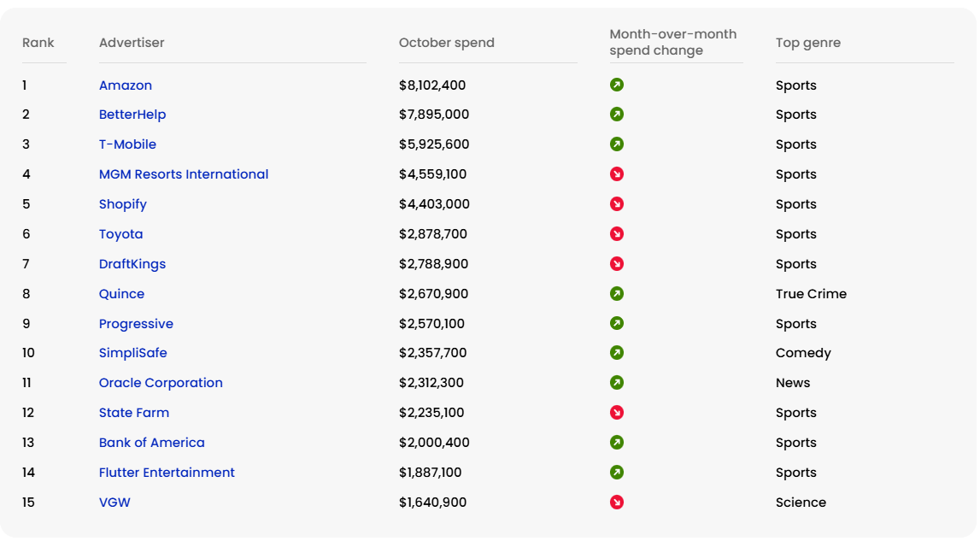Viewport: 980px width, 541px height.
Task: Click the green up arrow for Amazon
Action: click(x=616, y=85)
